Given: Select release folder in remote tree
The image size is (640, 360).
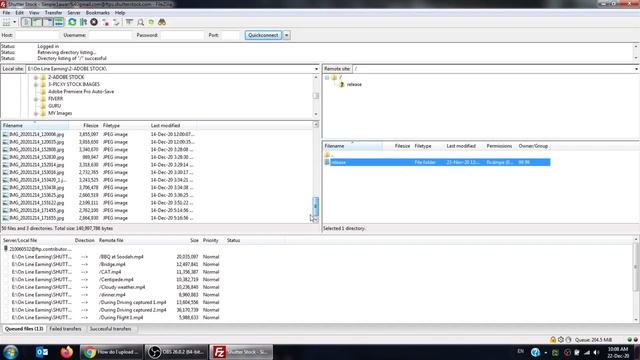Looking at the screenshot, I should (354, 84).
